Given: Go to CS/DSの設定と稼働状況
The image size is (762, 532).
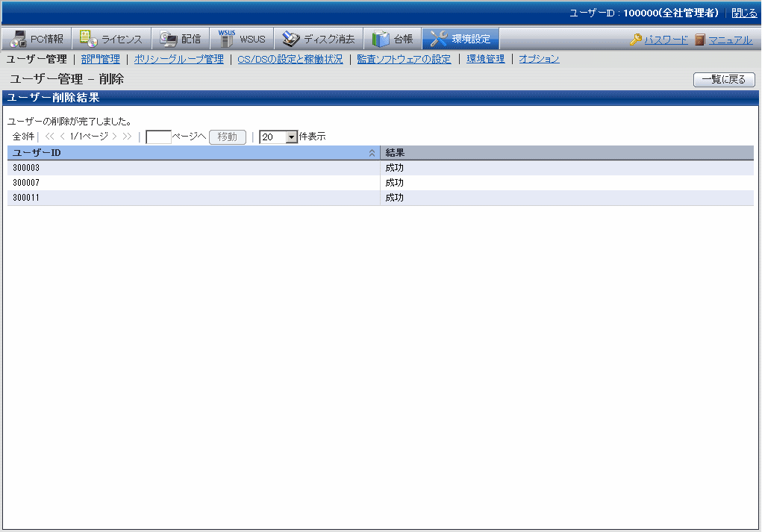Looking at the screenshot, I should (290, 59).
